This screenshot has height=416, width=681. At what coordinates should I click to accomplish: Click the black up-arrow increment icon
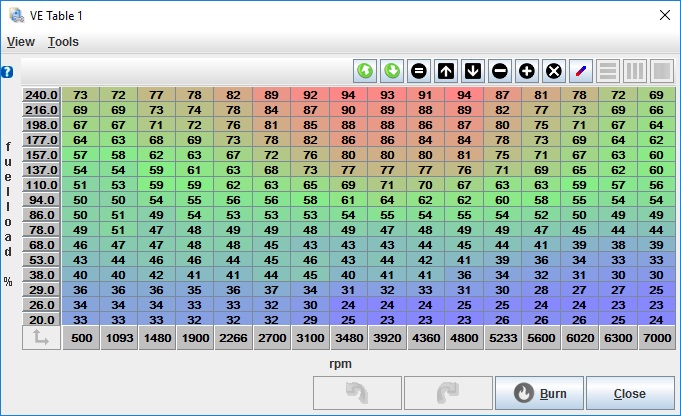click(x=447, y=71)
